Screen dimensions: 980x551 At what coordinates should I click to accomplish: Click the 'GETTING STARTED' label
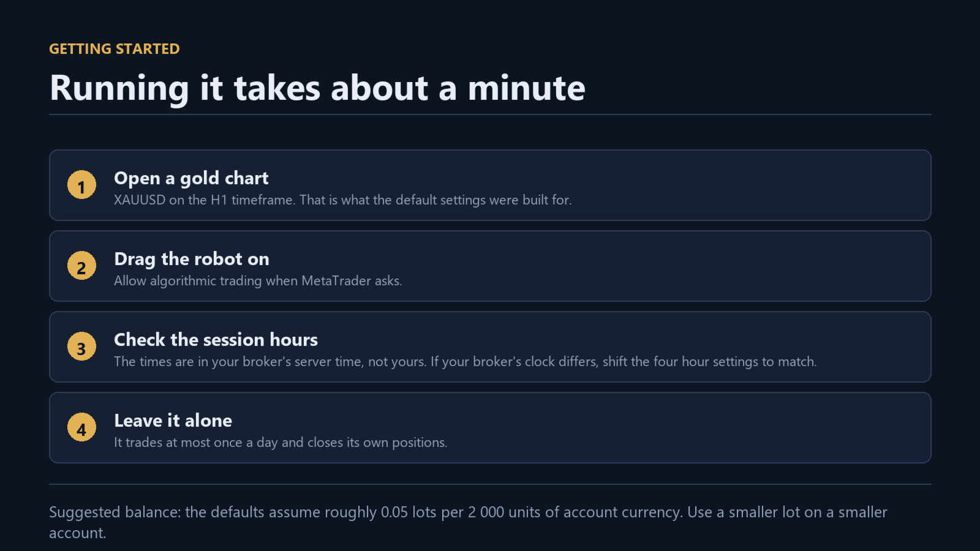coord(115,49)
